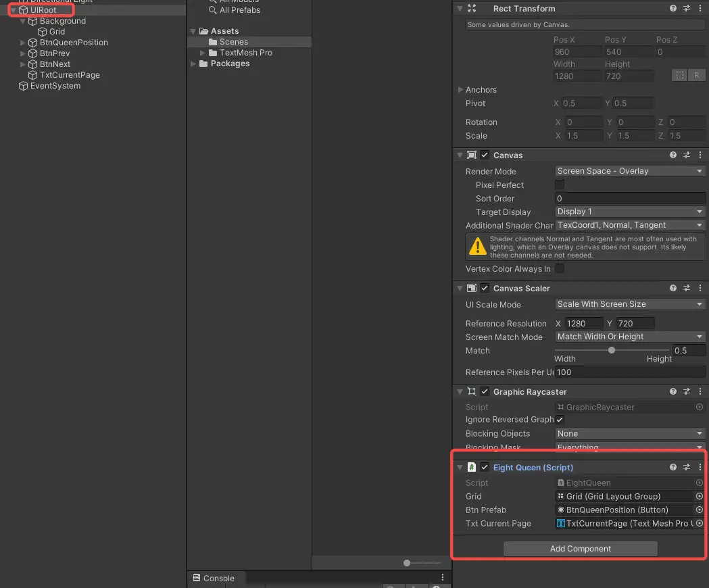This screenshot has height=588, width=709.
Task: Open help for Graphic Raycaster component
Action: (x=673, y=392)
